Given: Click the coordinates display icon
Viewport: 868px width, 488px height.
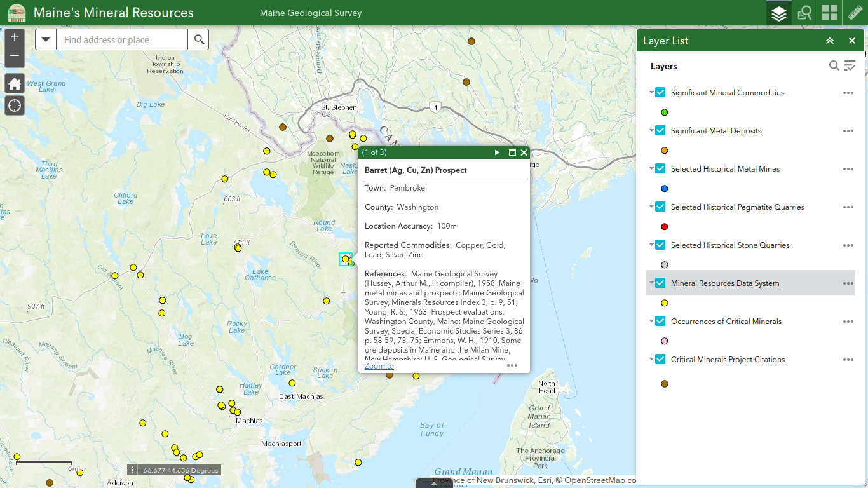Looking at the screenshot, I should tap(132, 470).
